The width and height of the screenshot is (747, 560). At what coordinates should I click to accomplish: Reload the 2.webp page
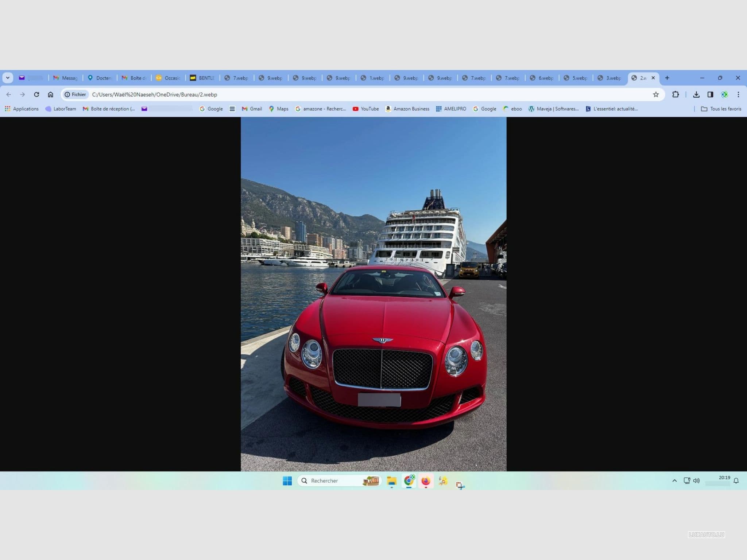[36, 94]
